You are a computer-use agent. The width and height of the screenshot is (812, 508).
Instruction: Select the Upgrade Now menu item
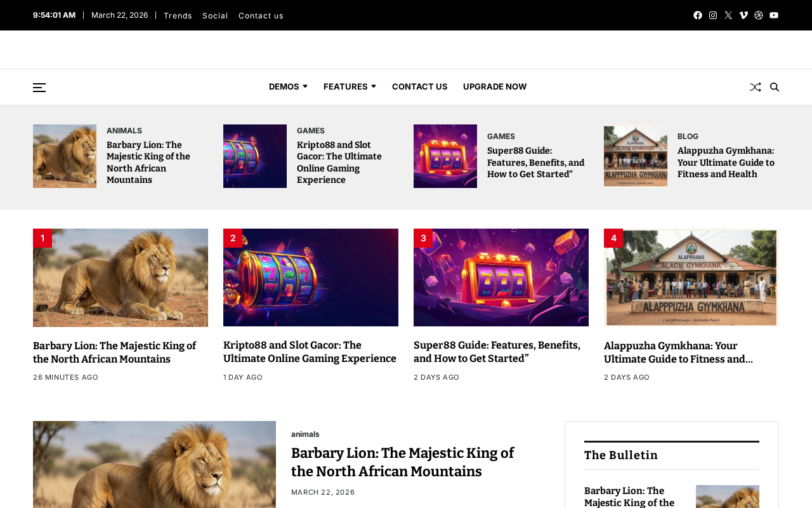[x=495, y=86]
